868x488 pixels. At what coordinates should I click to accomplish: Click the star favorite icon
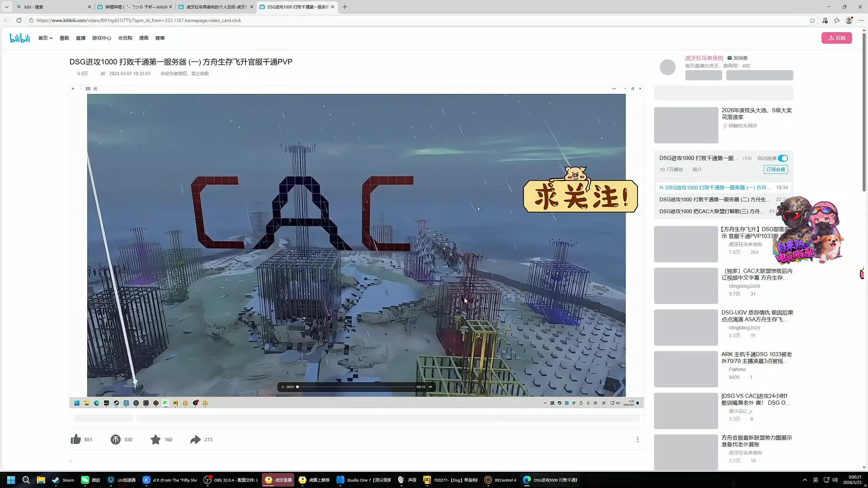[x=155, y=440]
